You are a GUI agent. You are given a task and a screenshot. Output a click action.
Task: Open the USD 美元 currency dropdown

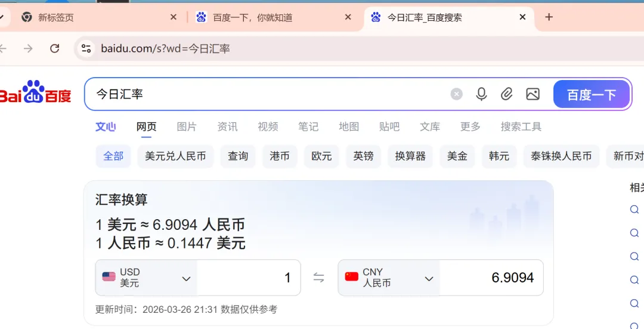[146, 278]
